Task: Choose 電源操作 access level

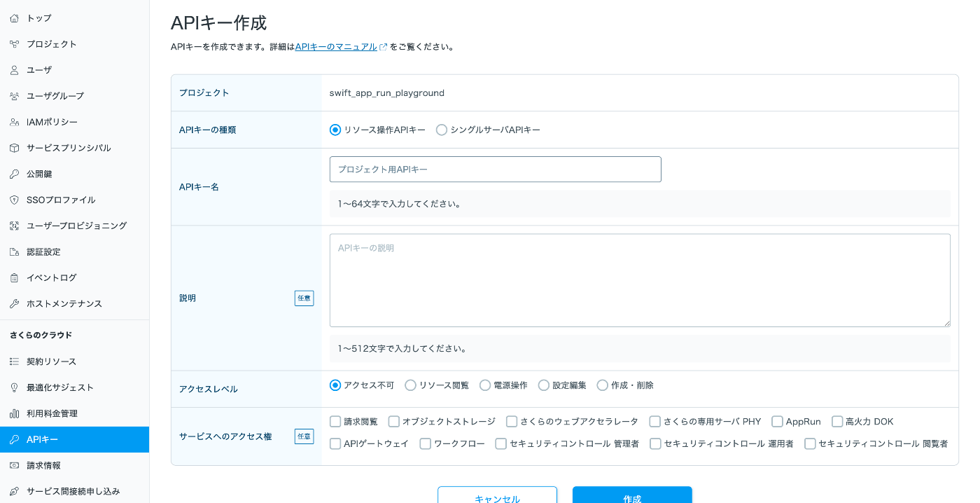Action: coord(485,385)
